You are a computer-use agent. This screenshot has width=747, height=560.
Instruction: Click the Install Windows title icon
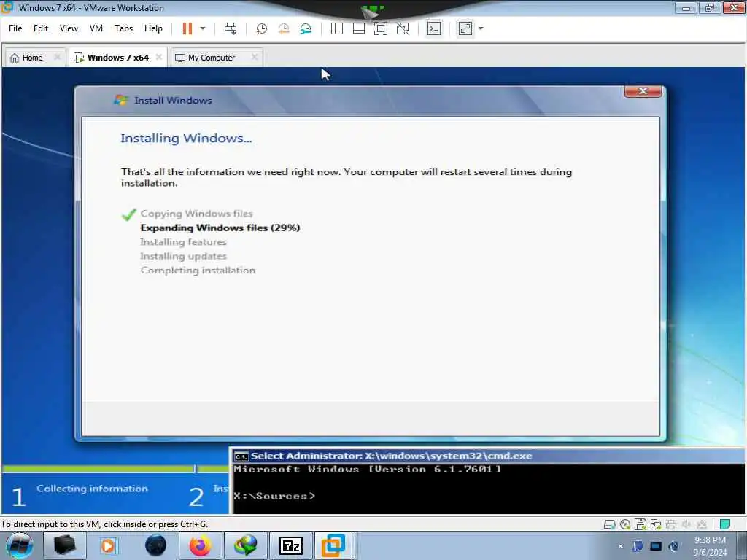point(121,100)
